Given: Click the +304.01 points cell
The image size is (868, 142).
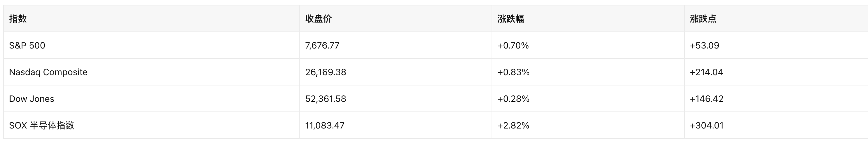Looking at the screenshot, I should (x=776, y=125).
